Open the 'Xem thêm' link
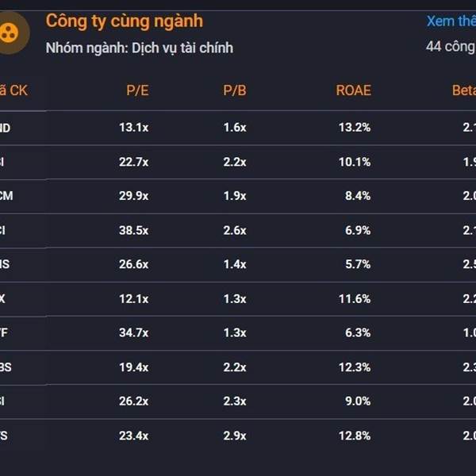The width and height of the screenshot is (476, 476). pyautogui.click(x=451, y=21)
